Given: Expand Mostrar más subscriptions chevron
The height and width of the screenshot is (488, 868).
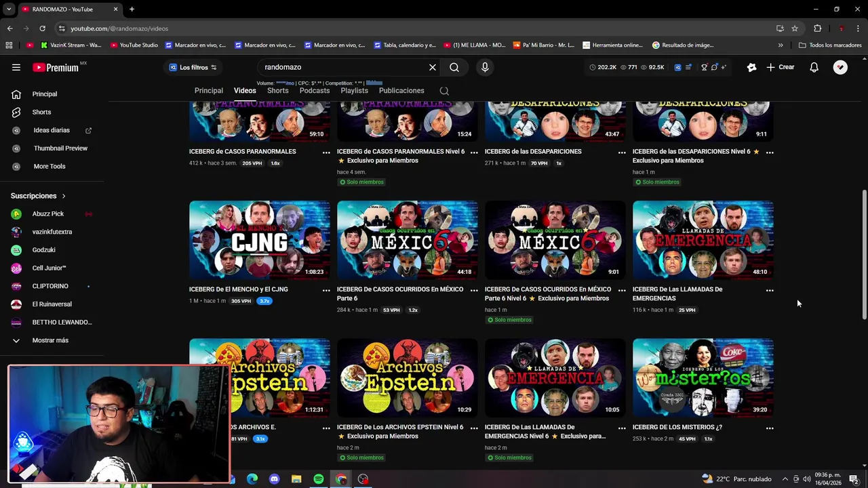Looking at the screenshot, I should pos(16,340).
